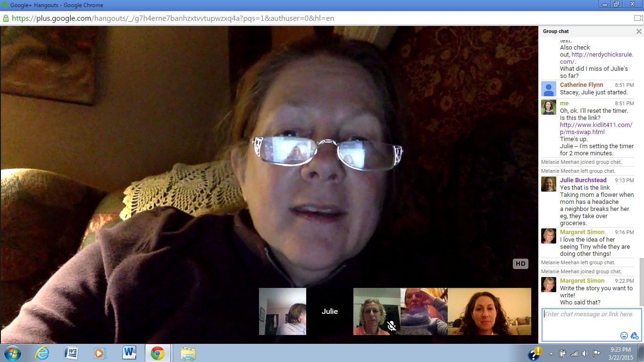Click the group chat scrollbar
The height and width of the screenshot is (362, 644).
pyautogui.click(x=641, y=281)
